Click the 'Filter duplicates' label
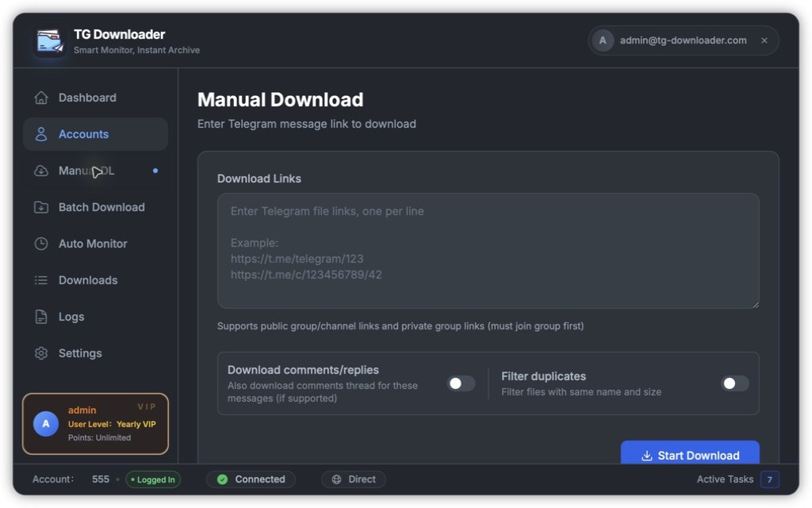The image size is (812, 508). [544, 376]
